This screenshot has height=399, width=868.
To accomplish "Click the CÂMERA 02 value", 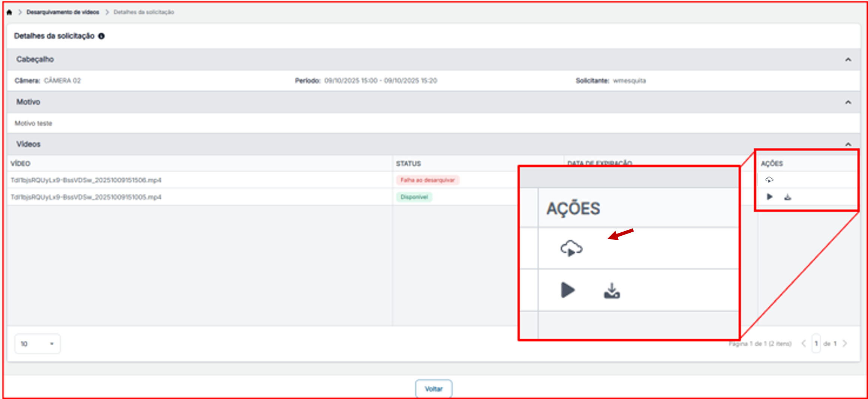I will [62, 81].
